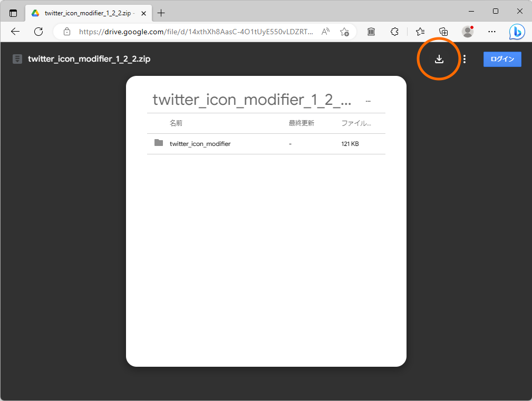Click the folder icon for twitter_icon_modifier

pyautogui.click(x=159, y=143)
